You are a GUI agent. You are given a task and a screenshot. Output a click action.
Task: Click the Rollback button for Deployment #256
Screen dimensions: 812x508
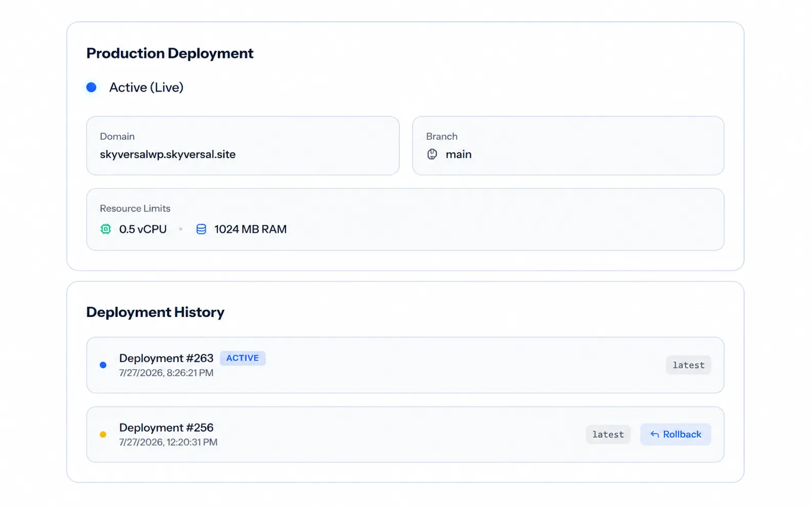click(x=675, y=434)
